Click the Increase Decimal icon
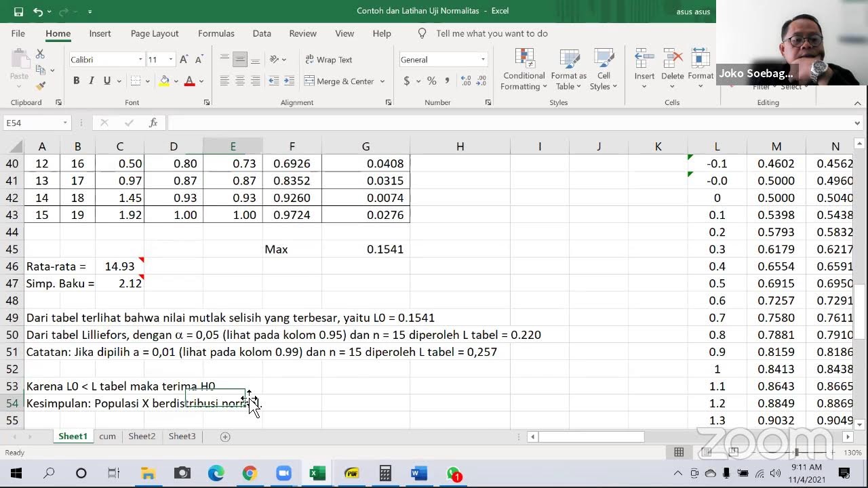868x488 pixels. pos(467,81)
